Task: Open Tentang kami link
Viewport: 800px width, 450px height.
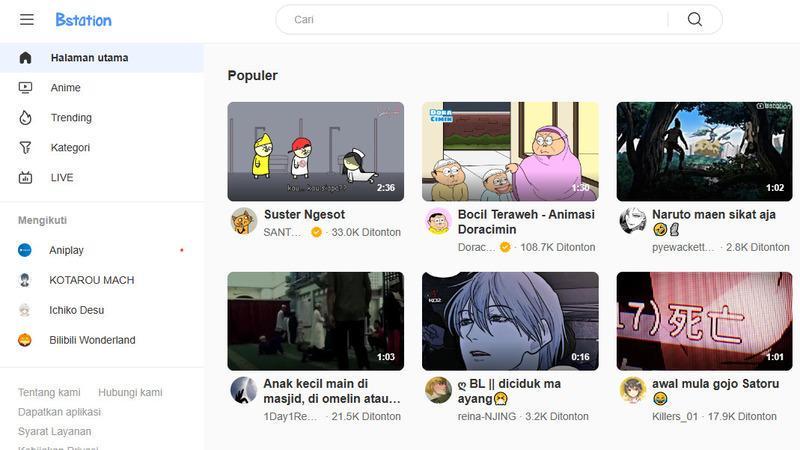Action: click(49, 392)
